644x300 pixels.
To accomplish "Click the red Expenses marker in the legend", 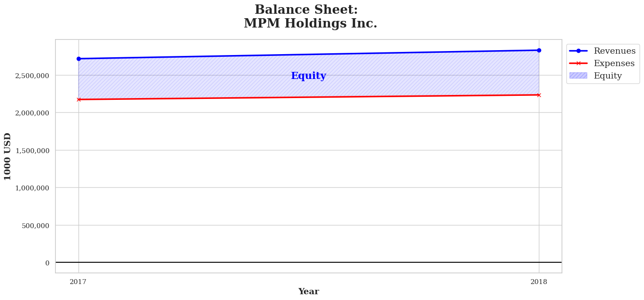I will [578, 63].
